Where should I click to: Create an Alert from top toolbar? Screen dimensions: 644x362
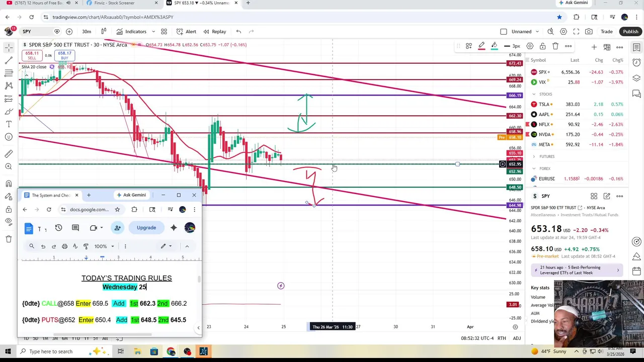pos(187,32)
